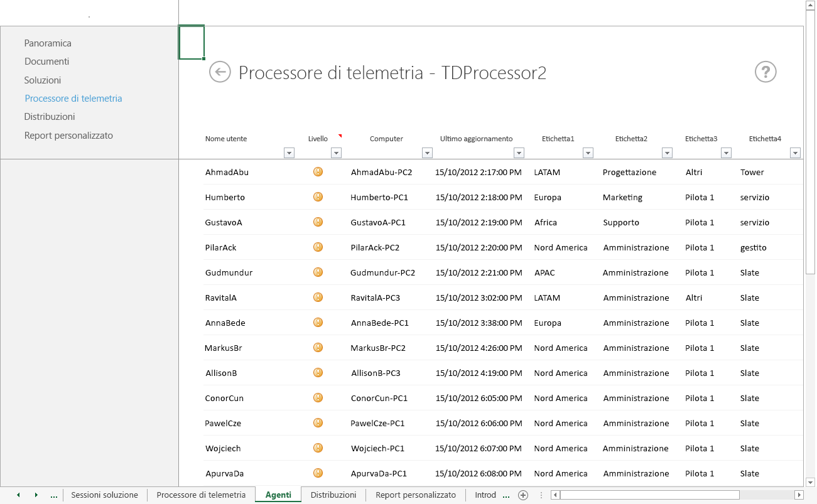Click vertical scrollbar up arrow

pos(810,5)
